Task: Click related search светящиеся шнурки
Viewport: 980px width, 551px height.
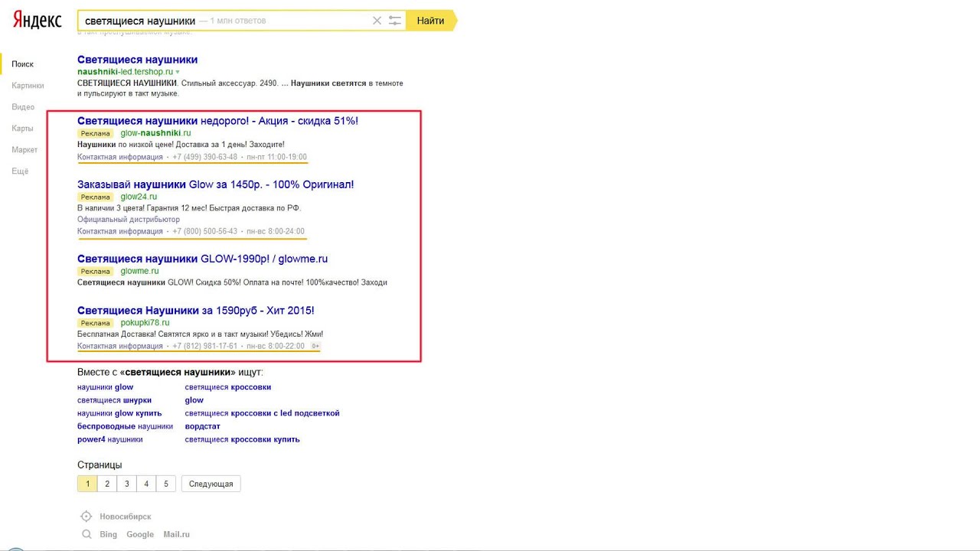Action: click(114, 400)
